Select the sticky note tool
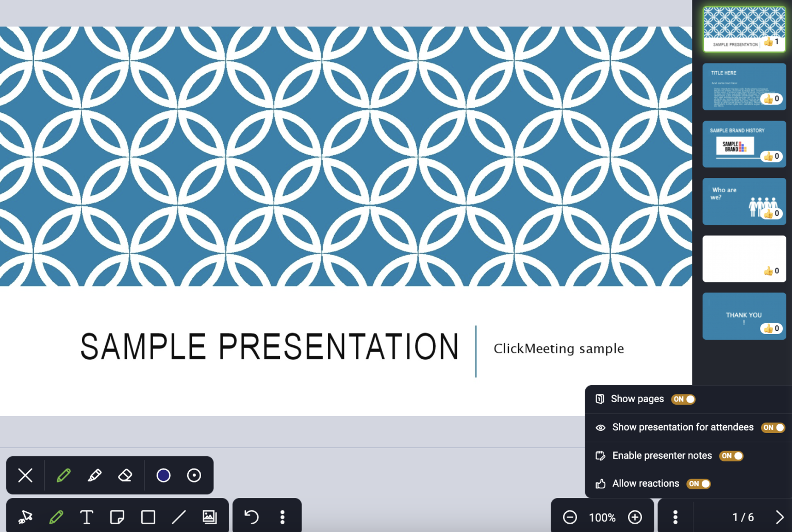Viewport: 792px width, 532px height. [117, 517]
